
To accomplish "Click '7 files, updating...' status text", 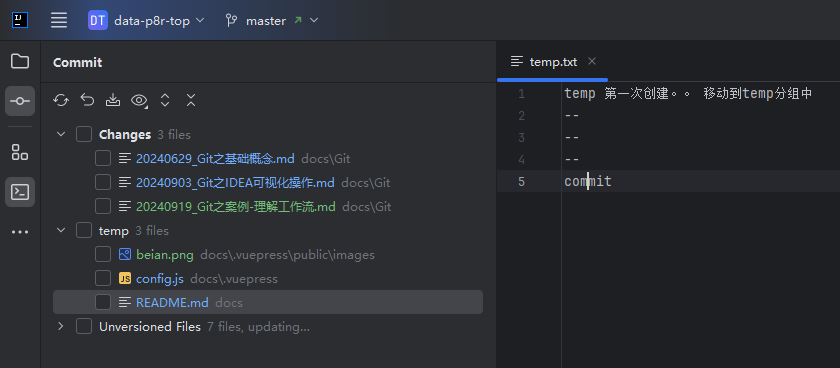I will coord(259,327).
